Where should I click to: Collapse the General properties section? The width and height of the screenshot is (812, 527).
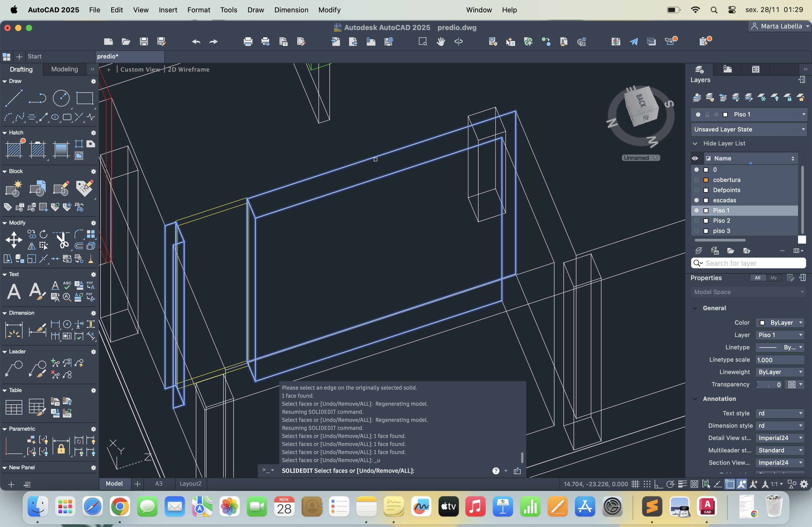(x=695, y=308)
